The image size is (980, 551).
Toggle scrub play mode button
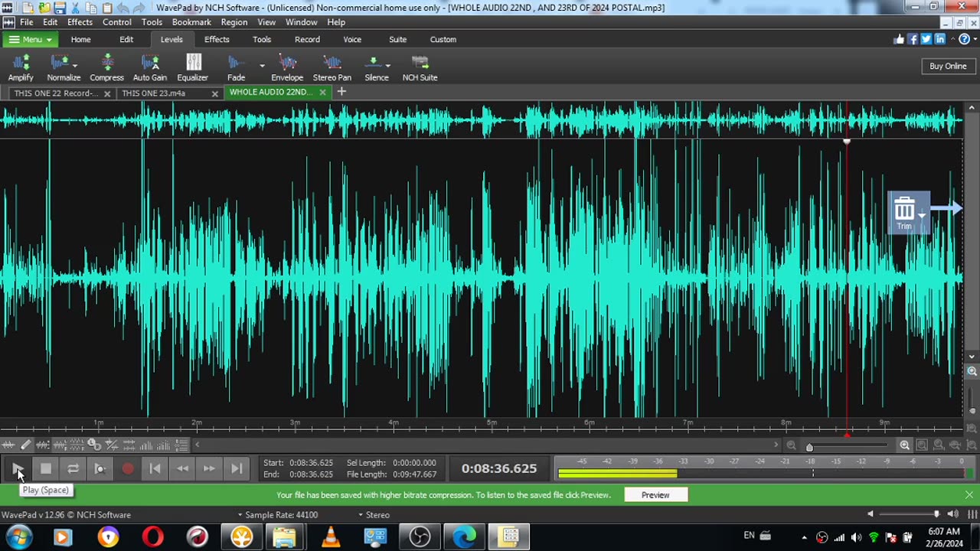[x=100, y=468]
